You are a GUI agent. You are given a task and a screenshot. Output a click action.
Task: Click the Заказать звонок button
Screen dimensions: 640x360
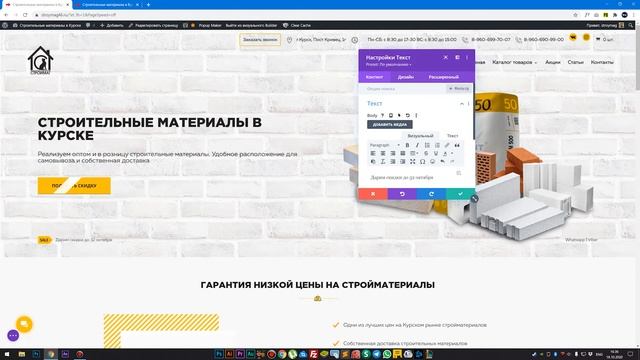point(260,40)
